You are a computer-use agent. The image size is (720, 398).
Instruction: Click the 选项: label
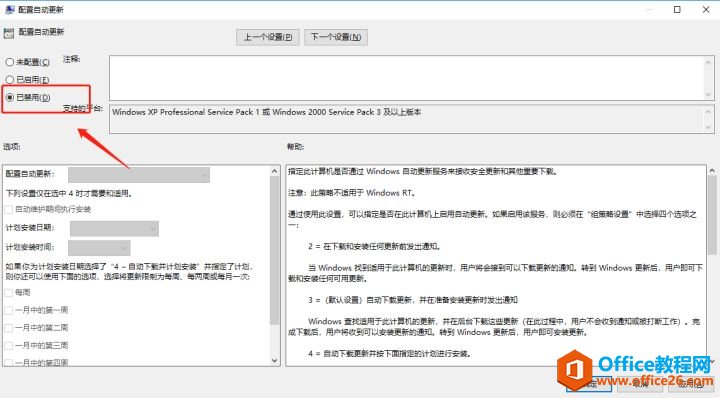coord(11,147)
